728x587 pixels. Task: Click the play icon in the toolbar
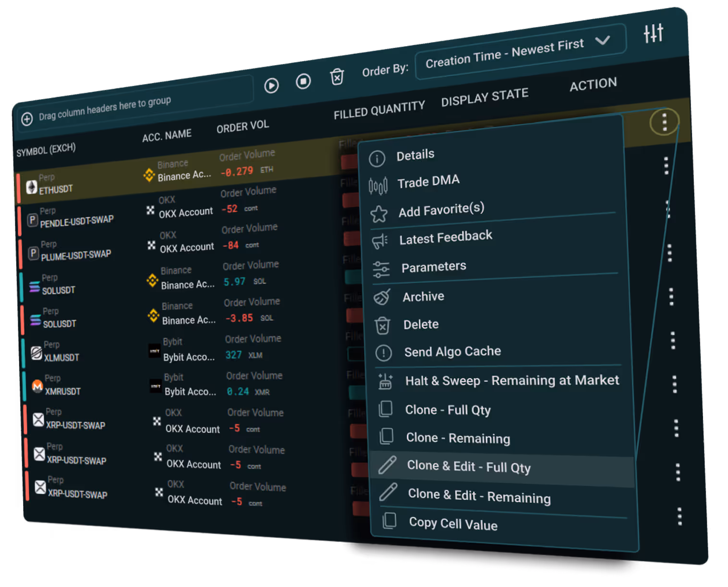click(271, 85)
